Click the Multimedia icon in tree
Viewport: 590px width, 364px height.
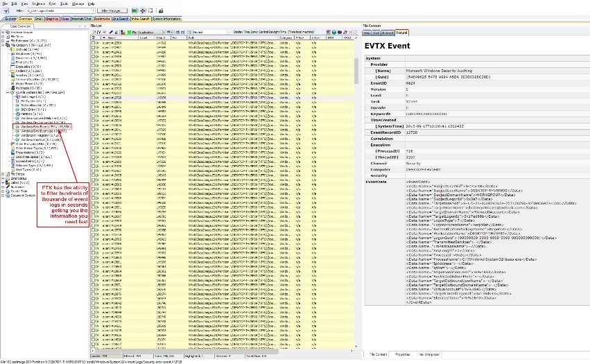coord(12,88)
